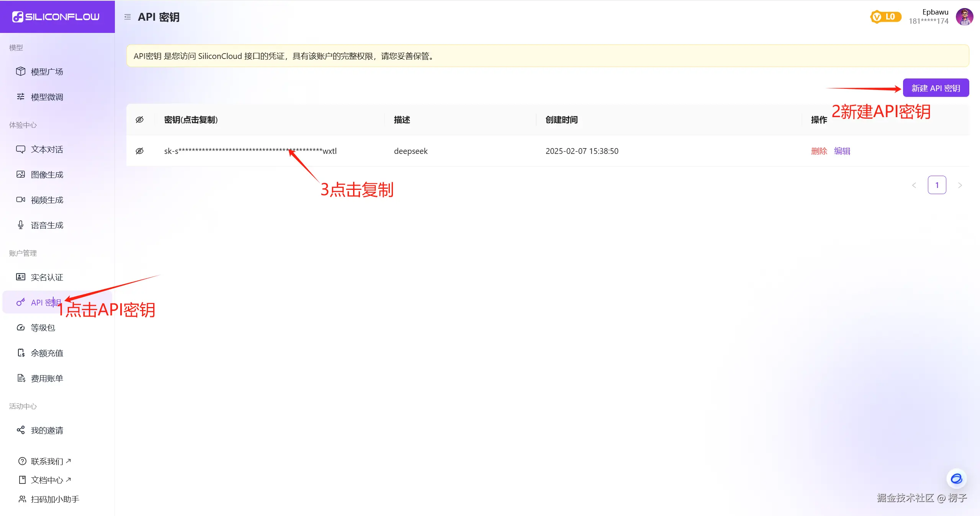Open the 图像生成 image icon
980x516 pixels.
coord(21,175)
